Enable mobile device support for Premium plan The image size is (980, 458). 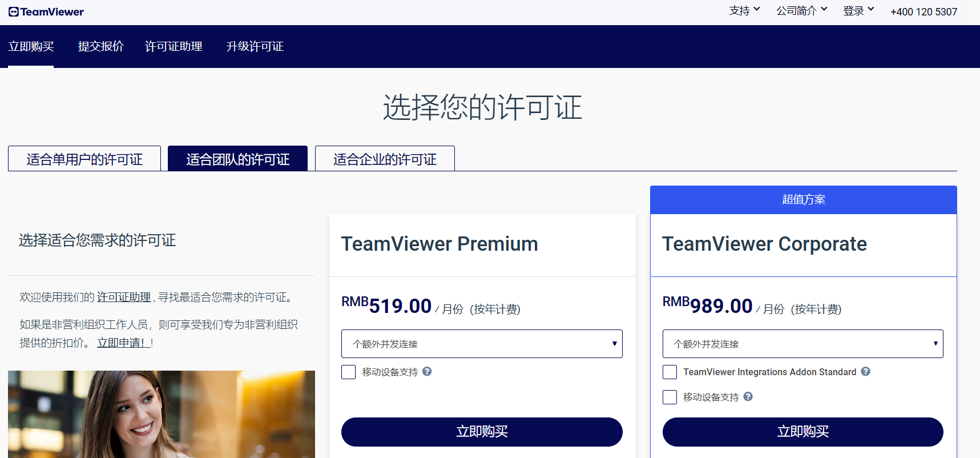tap(348, 372)
